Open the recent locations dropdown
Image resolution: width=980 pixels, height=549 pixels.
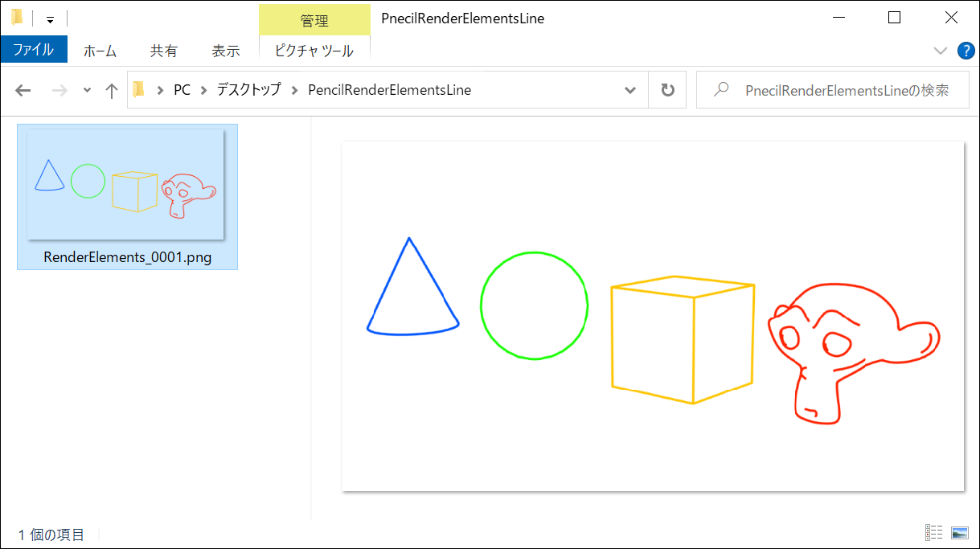pyautogui.click(x=87, y=90)
